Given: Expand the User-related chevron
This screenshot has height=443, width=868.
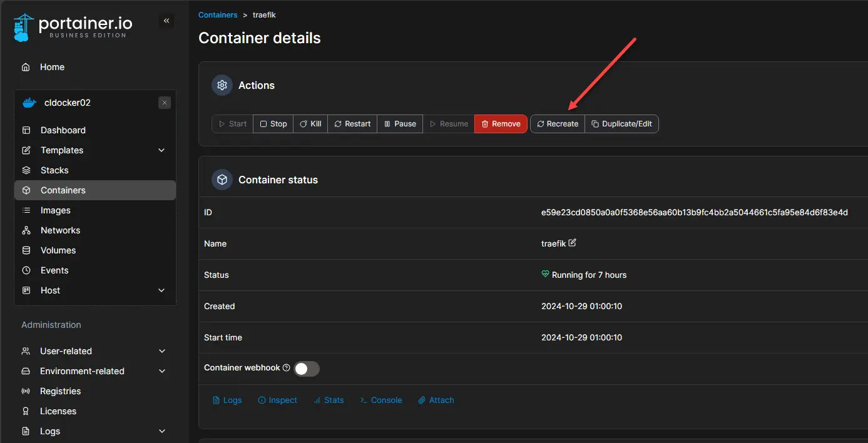Looking at the screenshot, I should [162, 351].
